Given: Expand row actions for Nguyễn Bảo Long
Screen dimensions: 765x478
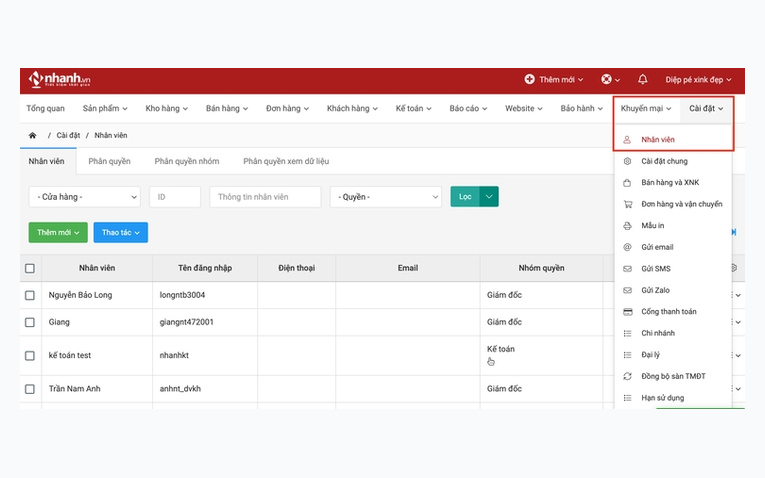Looking at the screenshot, I should click(x=737, y=295).
